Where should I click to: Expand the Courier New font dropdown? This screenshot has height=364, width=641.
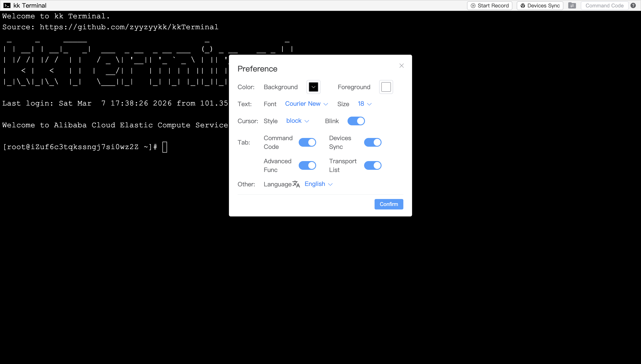point(306,104)
